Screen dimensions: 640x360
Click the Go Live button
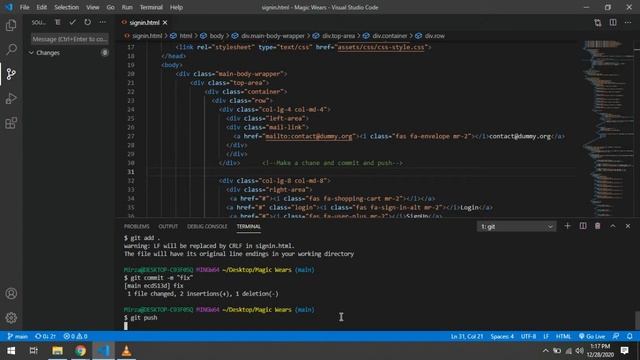[592, 336]
